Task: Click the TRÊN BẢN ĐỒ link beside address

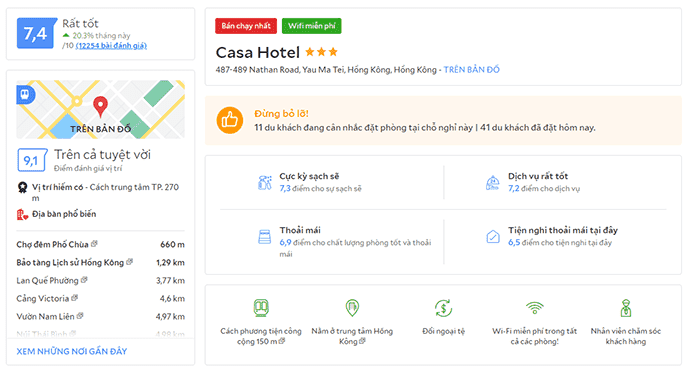Action: point(471,69)
